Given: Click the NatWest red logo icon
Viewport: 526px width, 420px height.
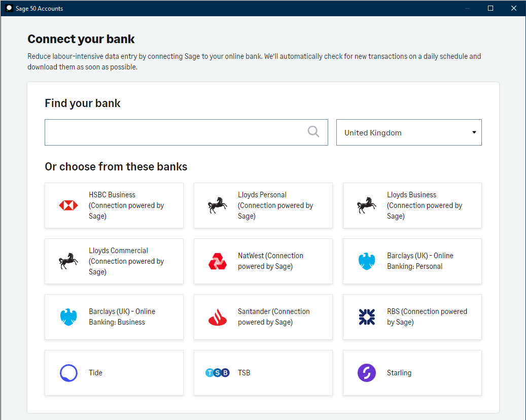Looking at the screenshot, I should coord(218,261).
